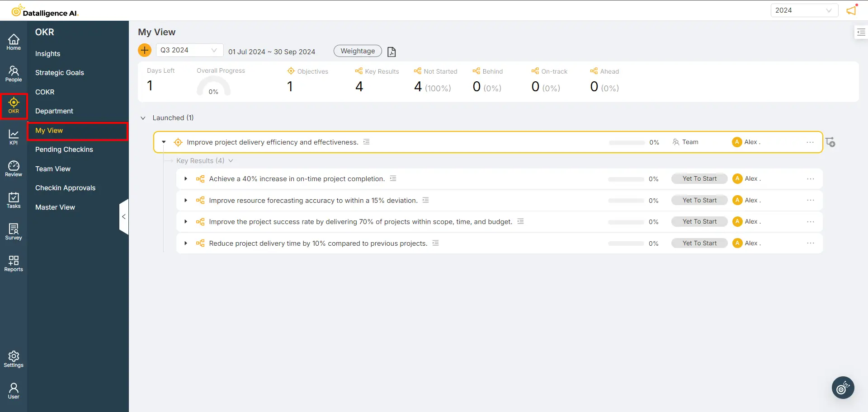Open the KPI section
868x412 pixels.
(x=13, y=136)
